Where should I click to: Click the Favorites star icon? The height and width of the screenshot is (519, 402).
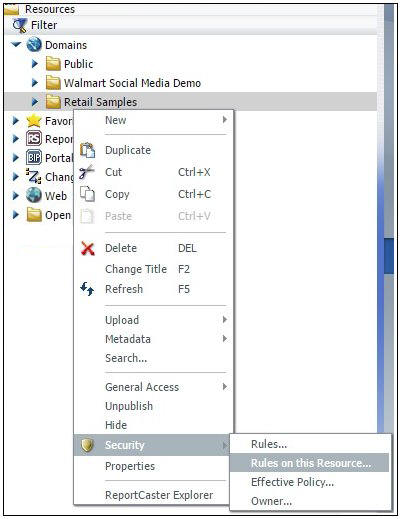coord(34,121)
